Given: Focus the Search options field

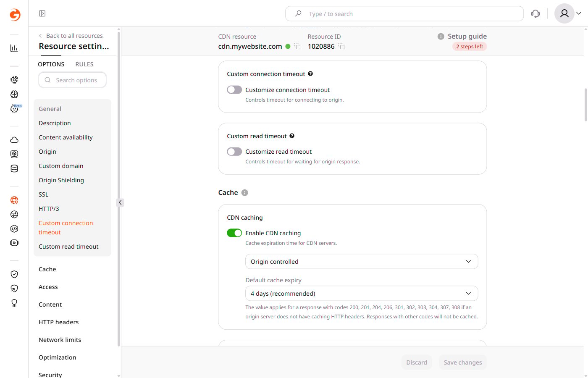Looking at the screenshot, I should pyautogui.click(x=72, y=80).
